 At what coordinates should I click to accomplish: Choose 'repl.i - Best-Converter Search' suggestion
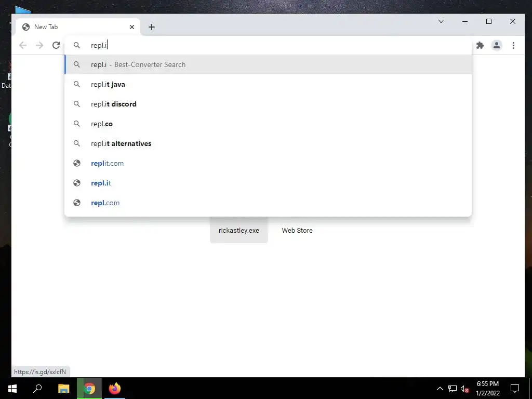(268, 64)
